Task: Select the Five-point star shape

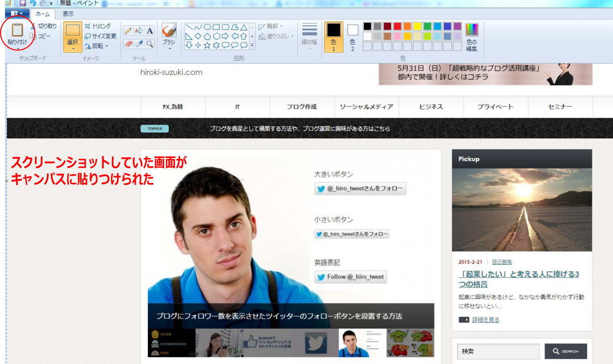Action: (207, 45)
